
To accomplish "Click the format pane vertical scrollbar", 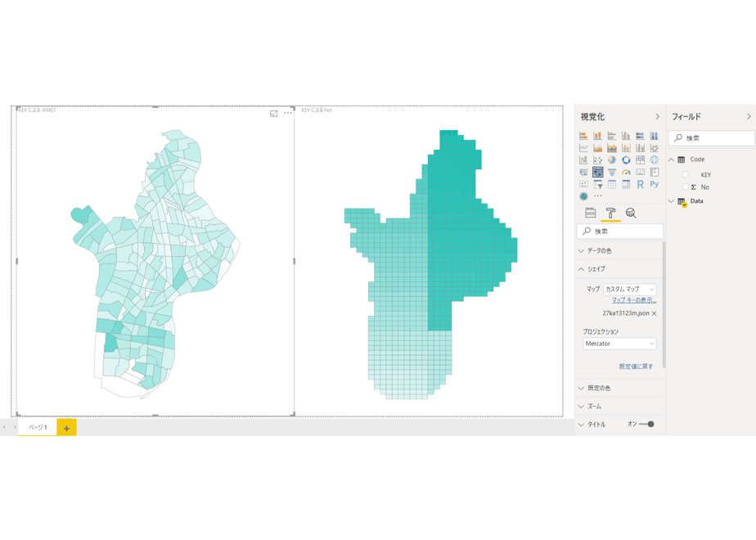I will click(664, 304).
